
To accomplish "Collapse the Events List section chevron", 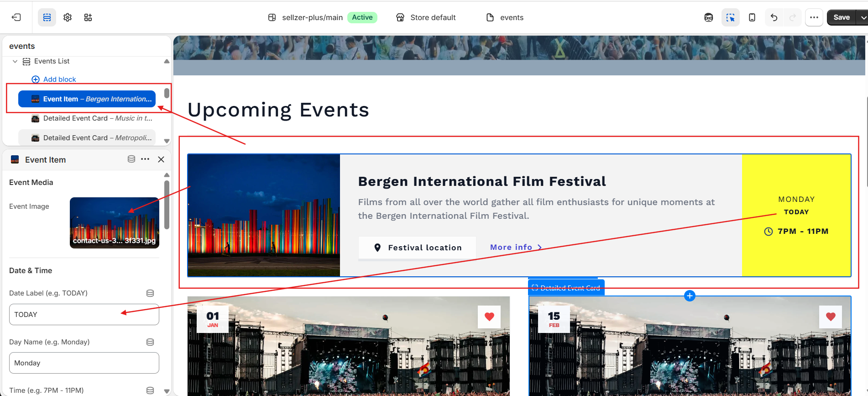I will (x=15, y=61).
